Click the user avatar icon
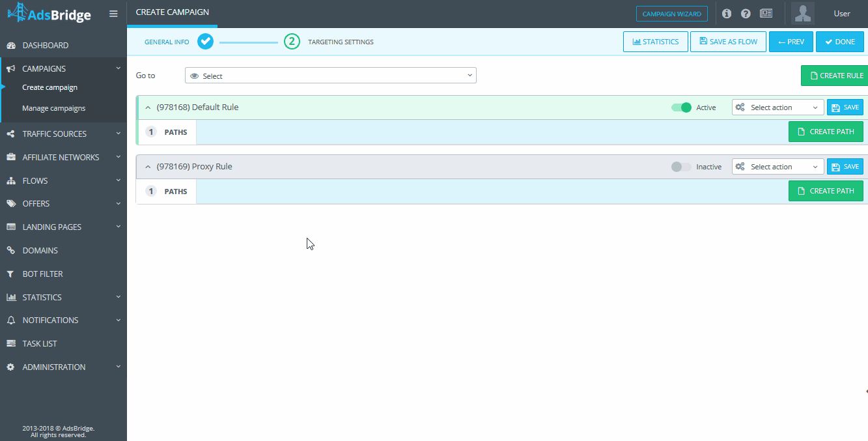Viewport: 868px width, 441px height. pos(803,14)
